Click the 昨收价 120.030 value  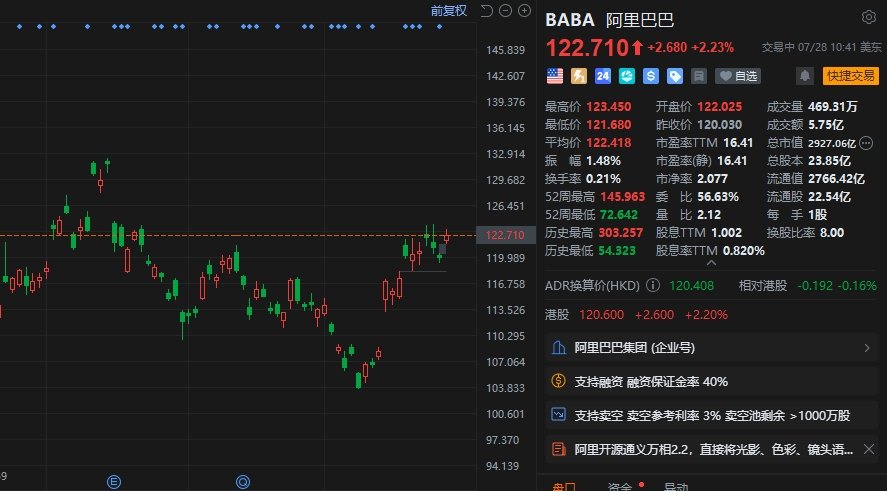pyautogui.click(x=720, y=124)
